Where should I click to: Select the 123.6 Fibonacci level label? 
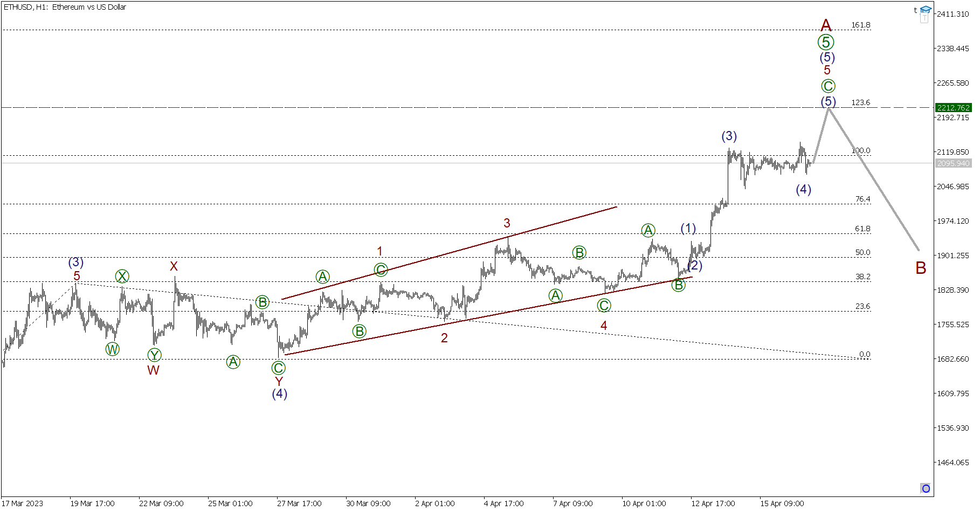pyautogui.click(x=860, y=102)
